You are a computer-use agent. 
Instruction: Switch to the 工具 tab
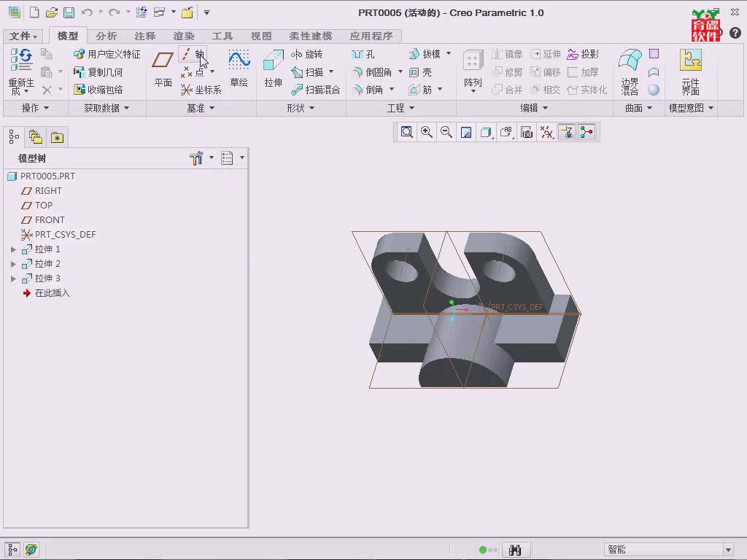(222, 36)
